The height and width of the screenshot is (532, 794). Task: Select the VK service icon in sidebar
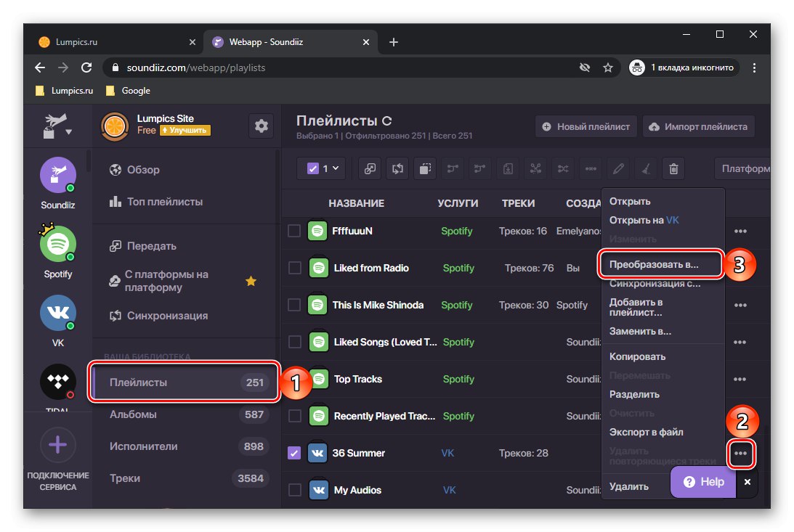[x=58, y=314]
